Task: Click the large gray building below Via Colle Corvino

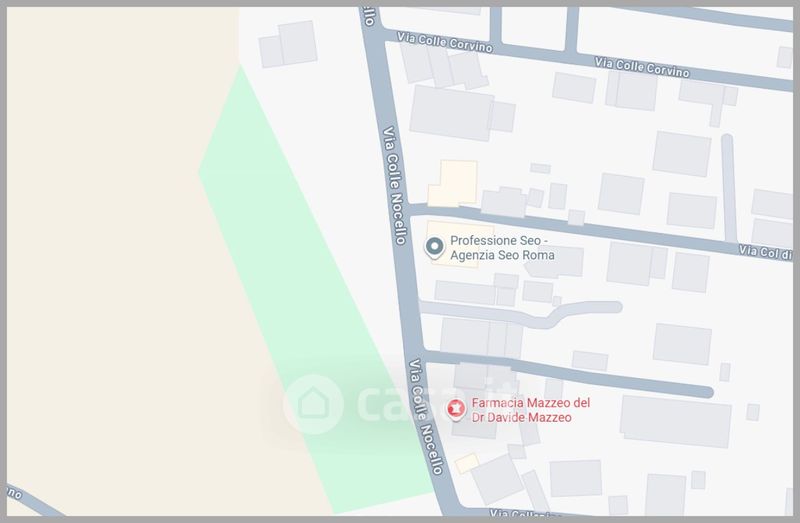Action: pyautogui.click(x=451, y=113)
